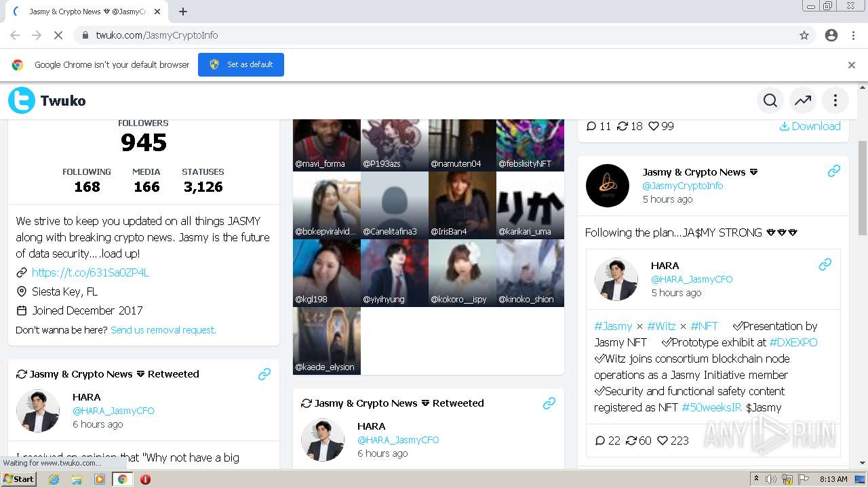The width and height of the screenshot is (868, 488).
Task: Open the Chrome profile avatar icon
Action: (831, 35)
